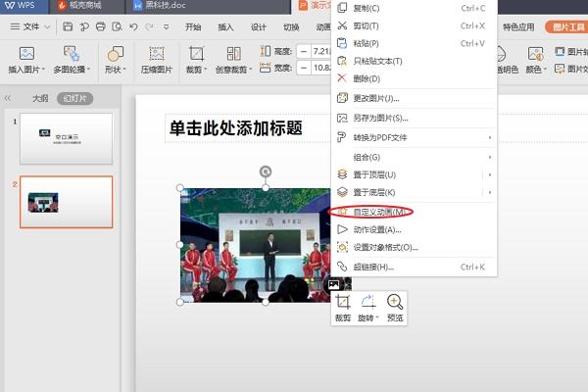Click the Save icon in quick toolbar

[x=70, y=26]
